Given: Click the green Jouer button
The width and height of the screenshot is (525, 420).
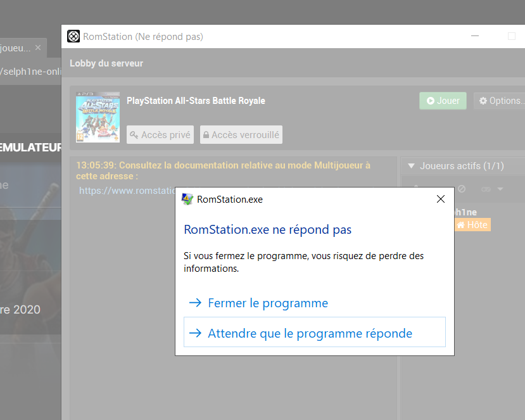Looking at the screenshot, I should pos(443,101).
